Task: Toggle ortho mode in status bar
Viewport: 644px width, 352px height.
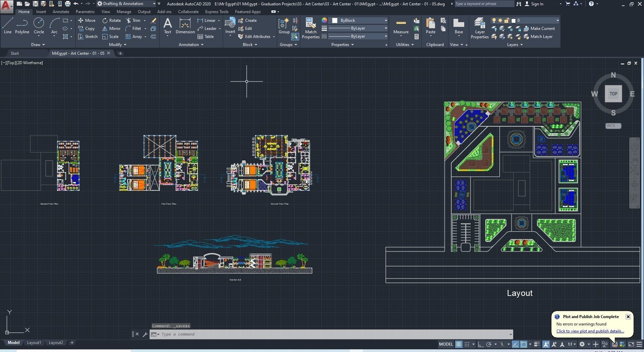Action: (480, 344)
